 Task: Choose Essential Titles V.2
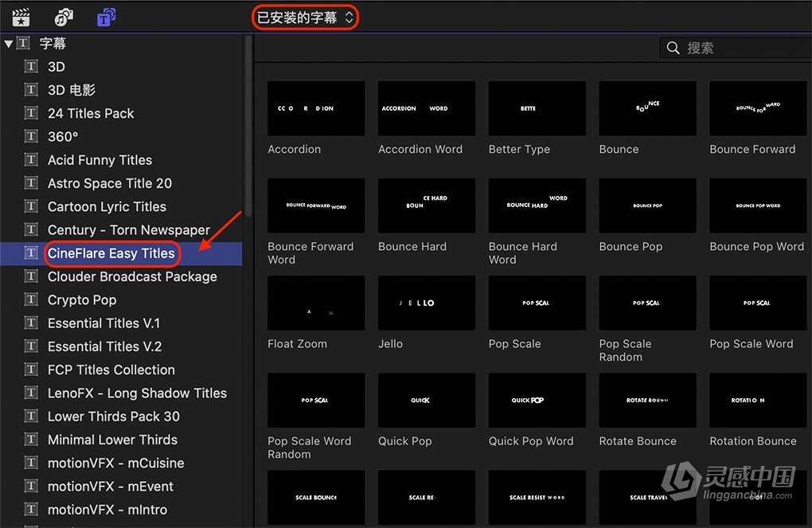pos(121,346)
